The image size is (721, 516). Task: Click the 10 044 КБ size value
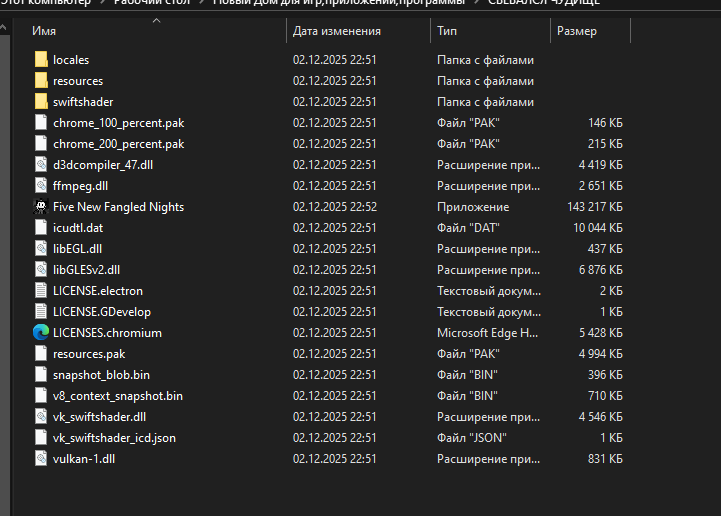598,228
